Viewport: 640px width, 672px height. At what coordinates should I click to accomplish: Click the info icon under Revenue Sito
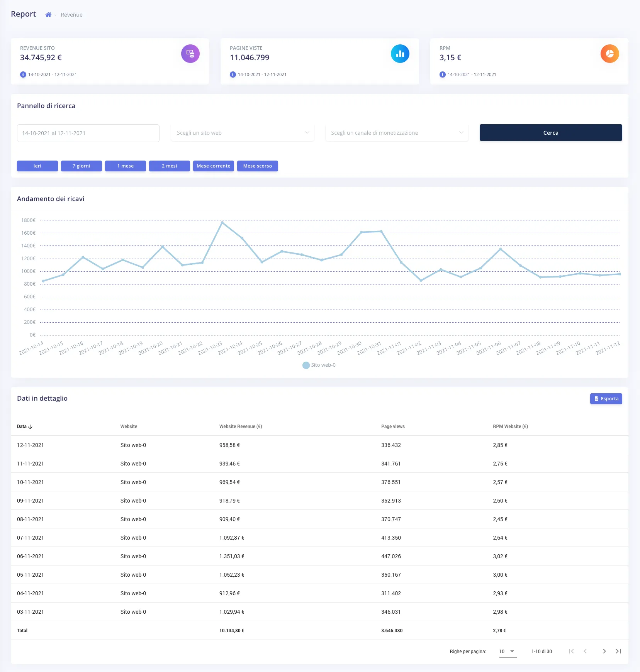[x=23, y=74]
